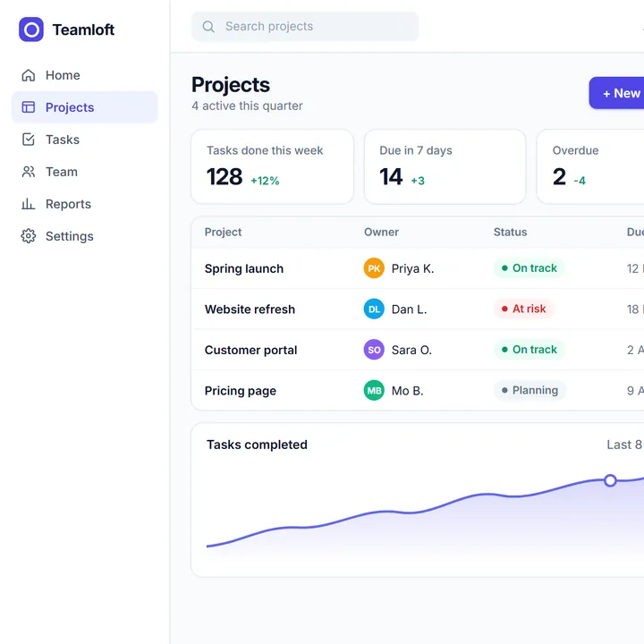Click the On track badge for Spring launch
Viewport: 644px width, 644px height.
point(529,268)
